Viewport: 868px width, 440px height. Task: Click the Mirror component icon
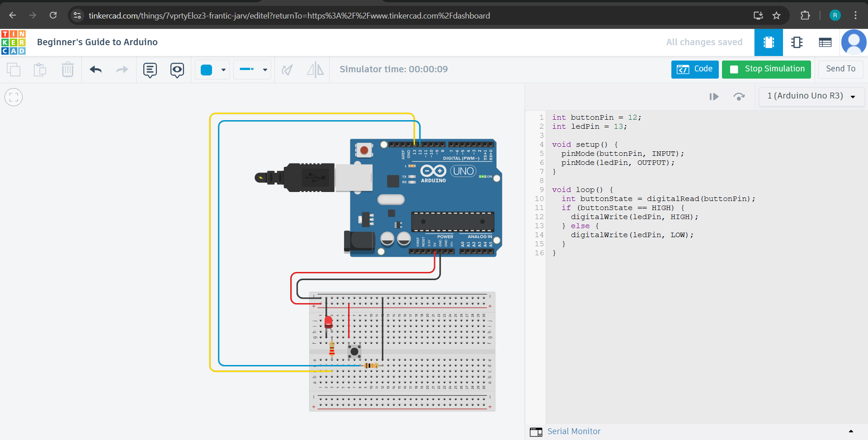pos(316,70)
